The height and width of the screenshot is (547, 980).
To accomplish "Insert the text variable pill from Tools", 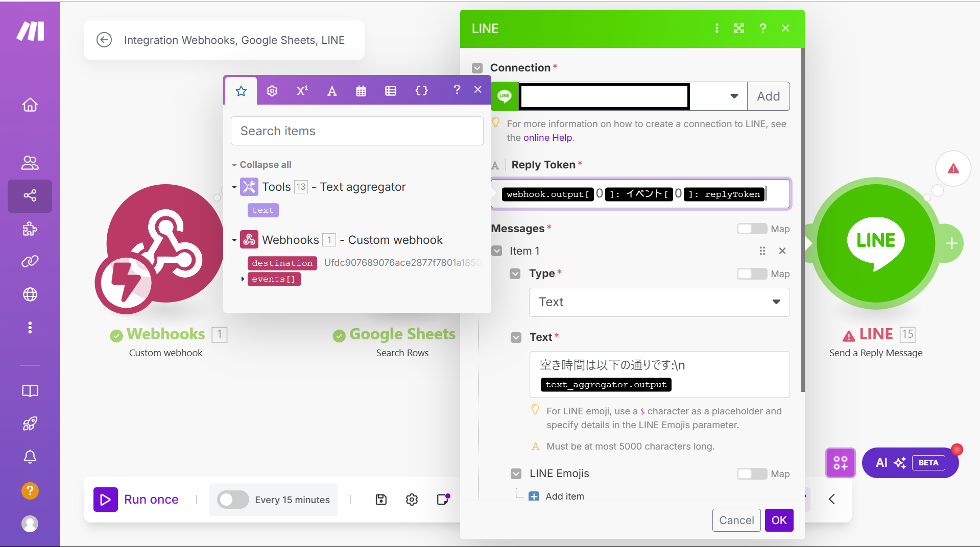I will coord(263,210).
